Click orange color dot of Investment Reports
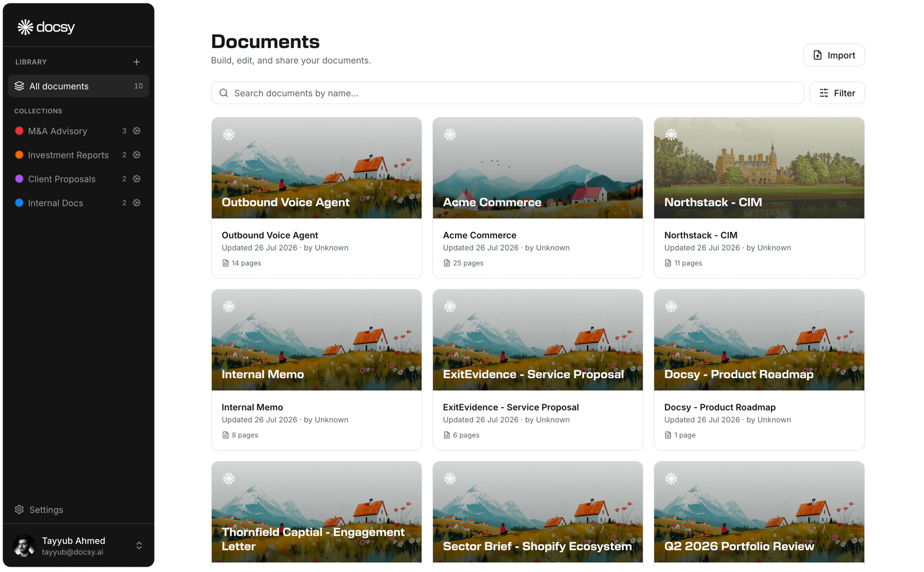The image size is (924, 572). tap(19, 155)
